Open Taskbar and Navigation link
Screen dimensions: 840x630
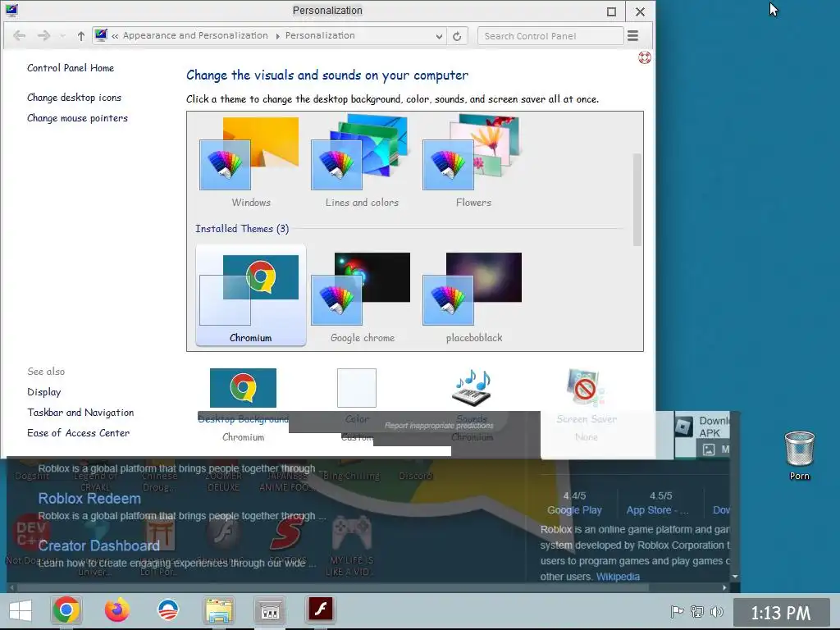(x=80, y=413)
